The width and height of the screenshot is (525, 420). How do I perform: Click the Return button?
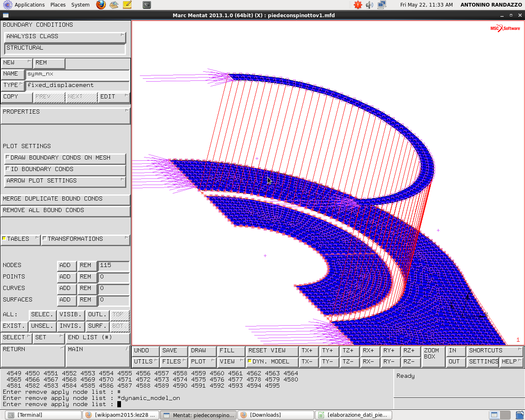click(x=33, y=356)
